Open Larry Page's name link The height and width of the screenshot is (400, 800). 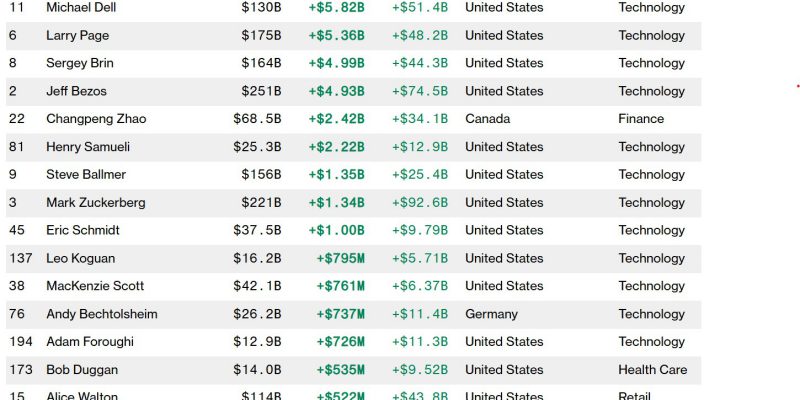(78, 36)
